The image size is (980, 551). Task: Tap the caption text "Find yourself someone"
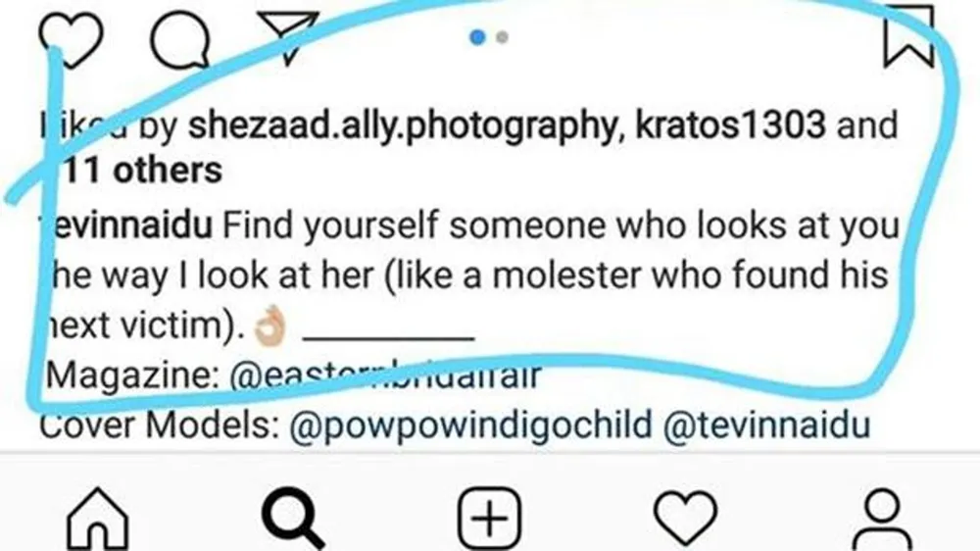click(x=333, y=227)
